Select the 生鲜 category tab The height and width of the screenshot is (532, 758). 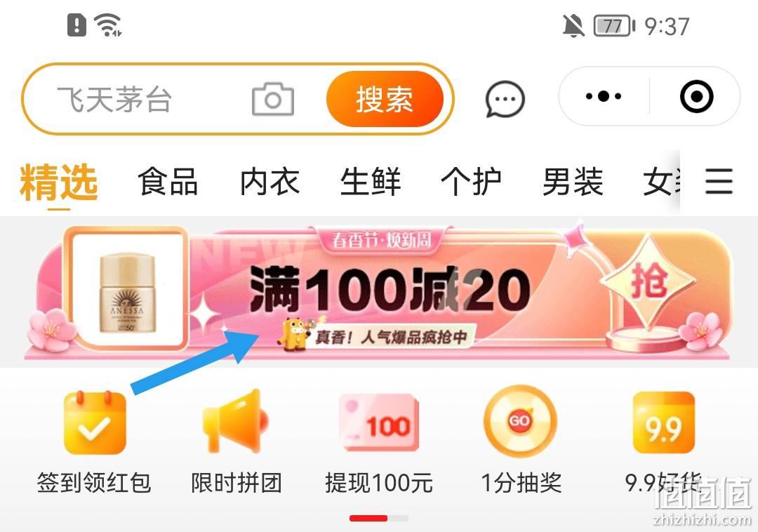tap(371, 182)
